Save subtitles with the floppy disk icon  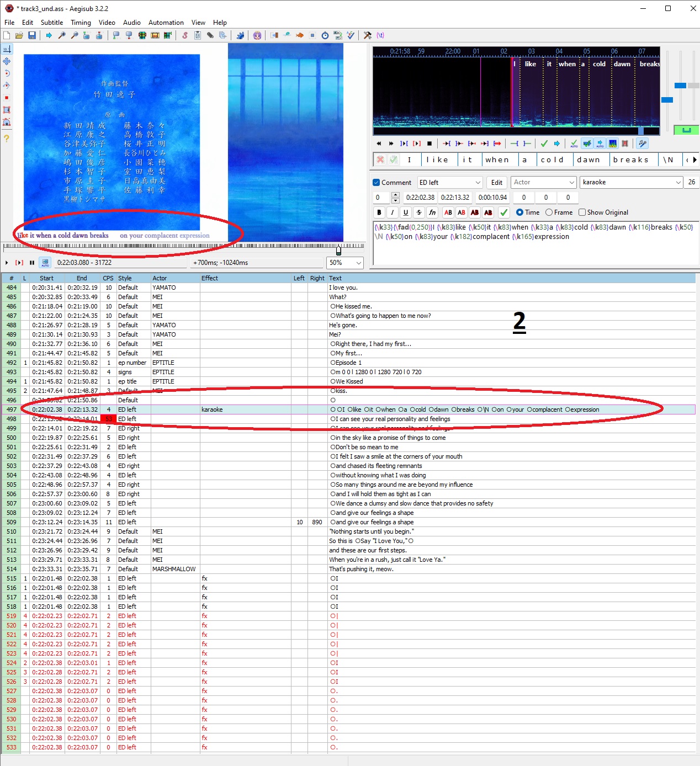point(32,35)
